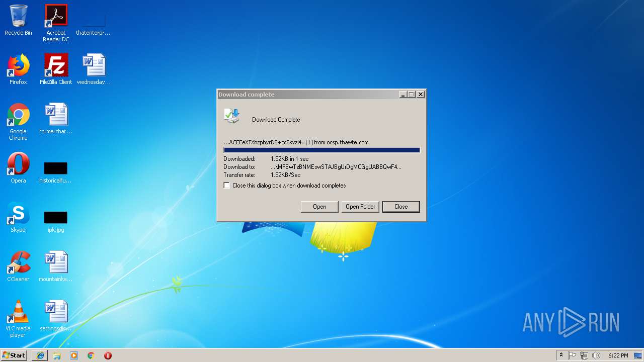Open Windows Media Player taskbar icon
This screenshot has height=362, width=644.
click(x=74, y=355)
